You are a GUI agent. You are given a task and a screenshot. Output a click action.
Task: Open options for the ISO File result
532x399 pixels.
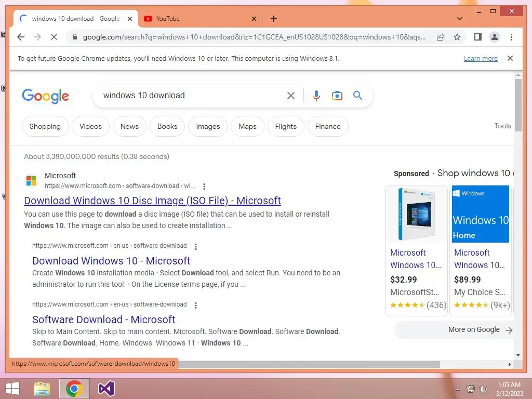[x=204, y=187]
